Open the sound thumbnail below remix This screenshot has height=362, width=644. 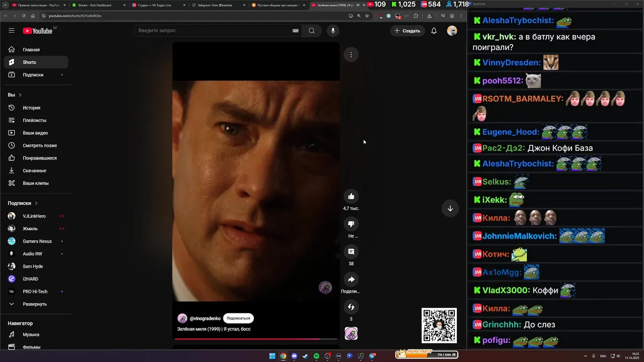(351, 333)
